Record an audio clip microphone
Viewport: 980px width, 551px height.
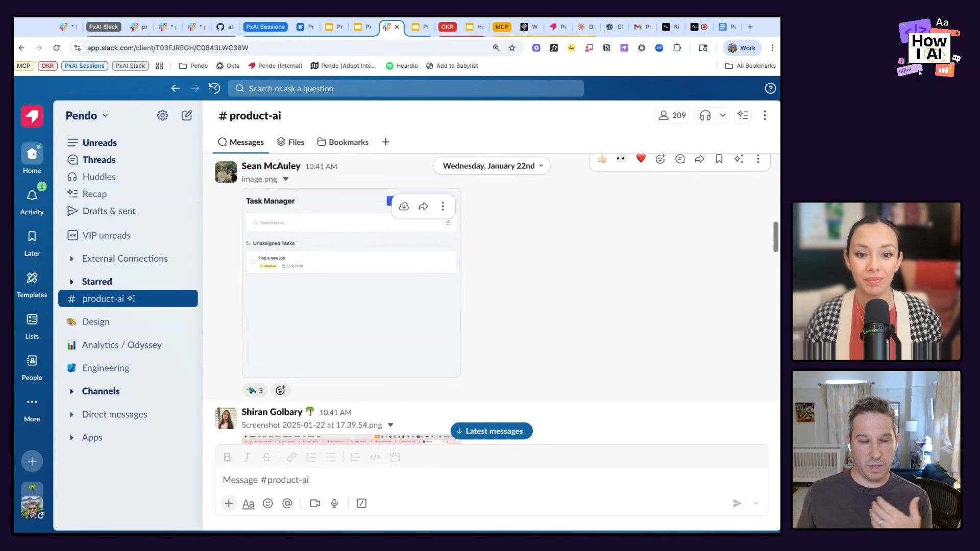[334, 504]
